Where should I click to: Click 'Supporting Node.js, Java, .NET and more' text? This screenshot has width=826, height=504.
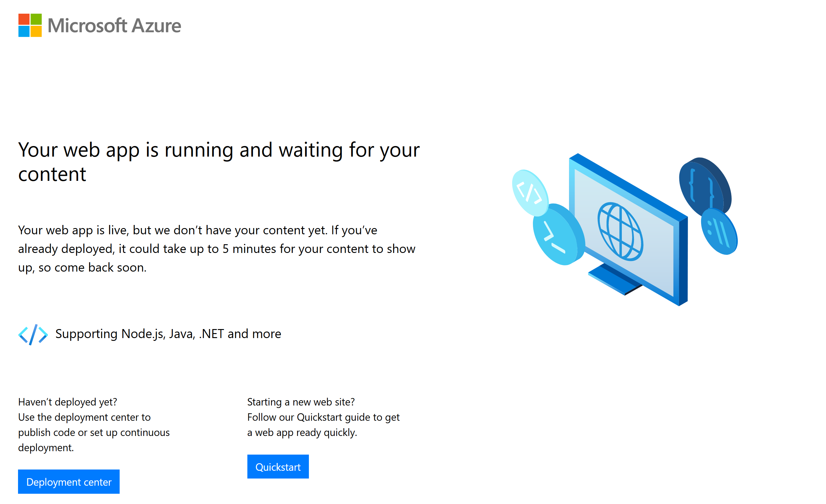coord(168,334)
